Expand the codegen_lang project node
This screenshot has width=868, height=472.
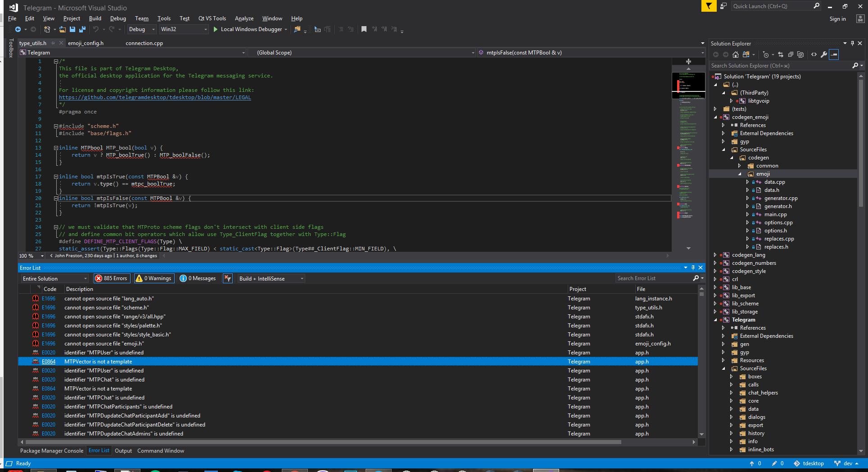(715, 255)
